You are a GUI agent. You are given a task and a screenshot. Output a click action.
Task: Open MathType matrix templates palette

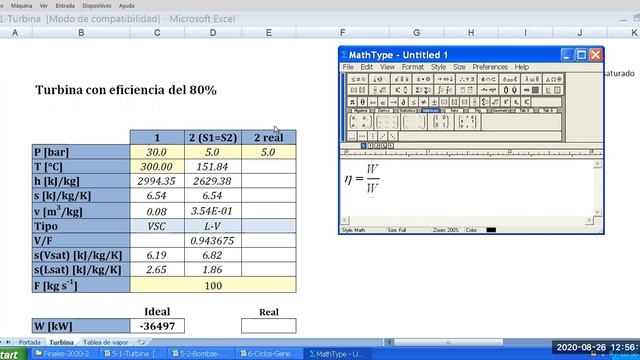point(531,90)
